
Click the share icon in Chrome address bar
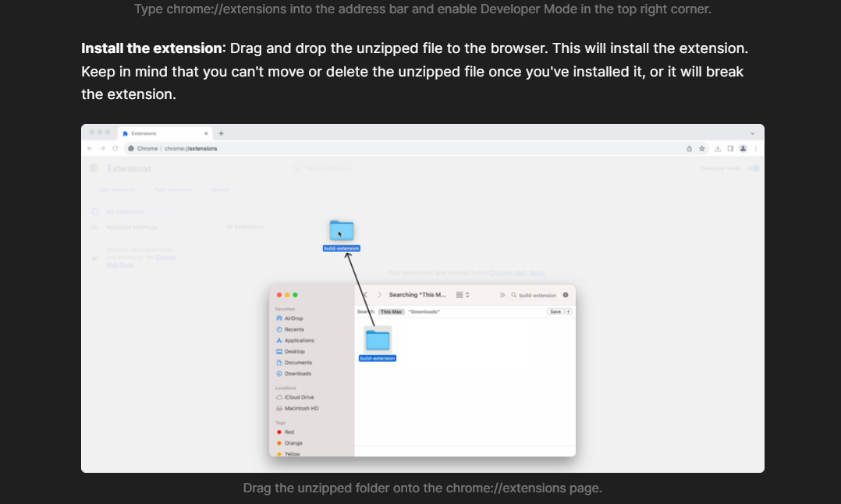(689, 148)
